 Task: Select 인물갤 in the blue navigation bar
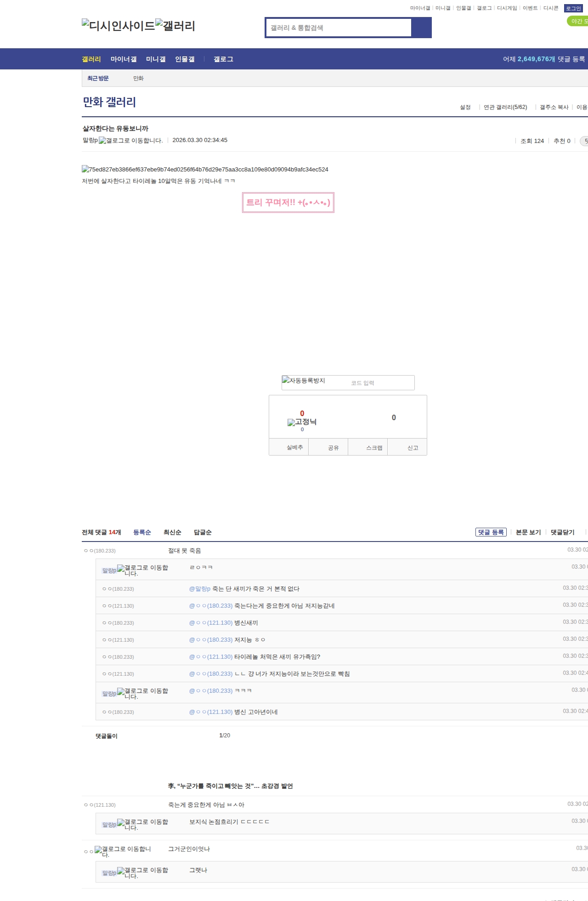click(x=185, y=59)
